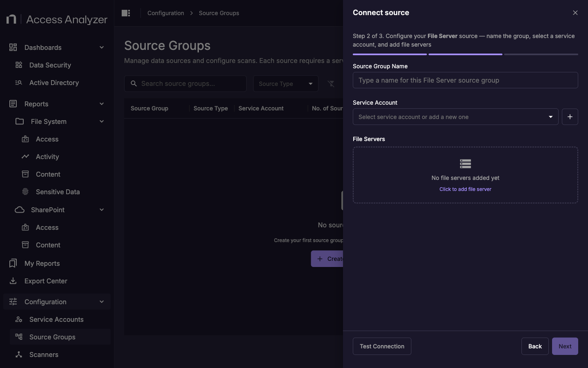Select the Sensitive Data fingerprint icon
Image resolution: width=588 pixels, height=368 pixels.
click(25, 192)
